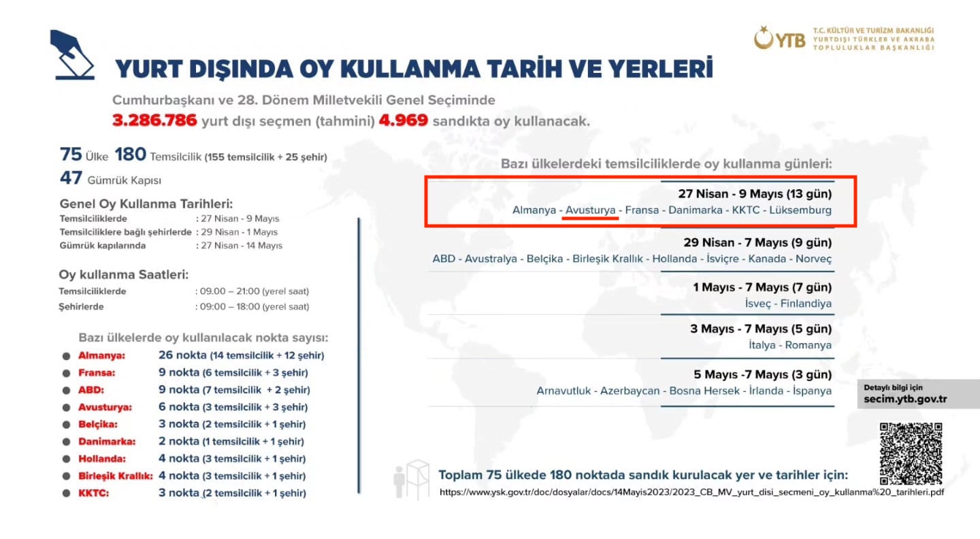Viewport: 980px width, 539px height.
Task: Click the '09:00 – 18:00' hours text
Action: (255, 307)
